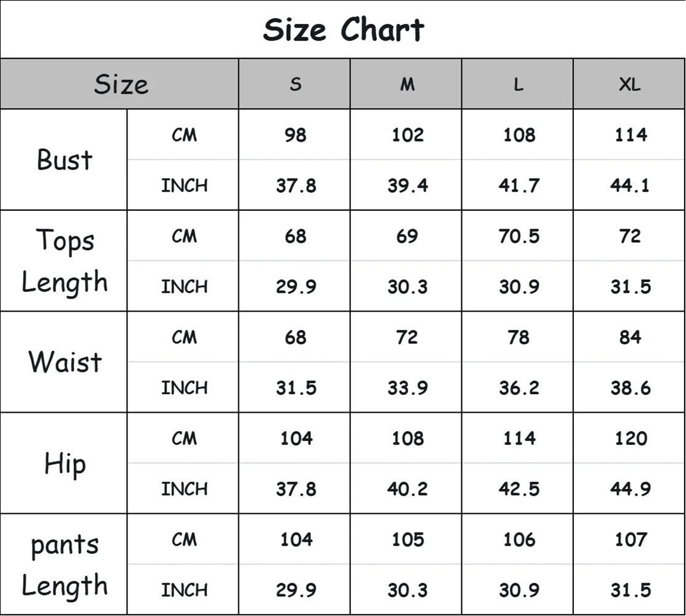Click the Waist INCH value 33.9
The image size is (686, 616).
coord(407,387)
